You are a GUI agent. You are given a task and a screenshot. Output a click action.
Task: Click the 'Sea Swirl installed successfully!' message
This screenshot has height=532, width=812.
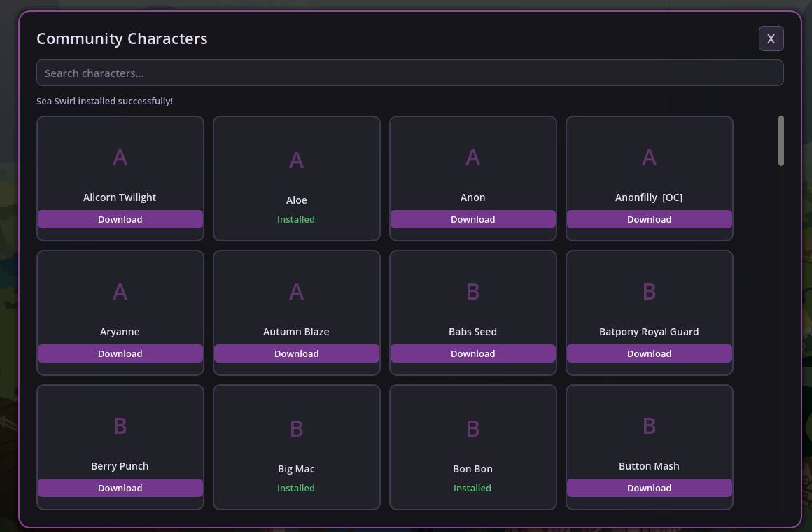(x=104, y=101)
